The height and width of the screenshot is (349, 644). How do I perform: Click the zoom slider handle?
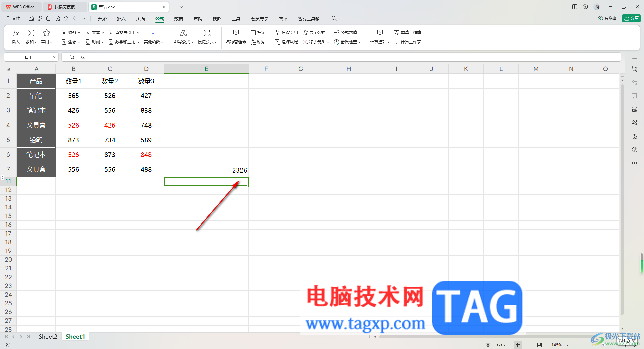pyautogui.click(x=603, y=345)
